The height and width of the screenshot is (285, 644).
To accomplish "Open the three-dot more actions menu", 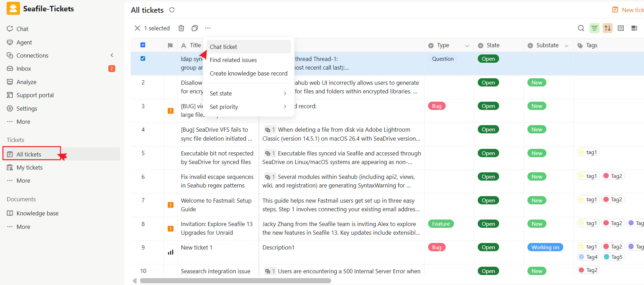I will [x=208, y=28].
